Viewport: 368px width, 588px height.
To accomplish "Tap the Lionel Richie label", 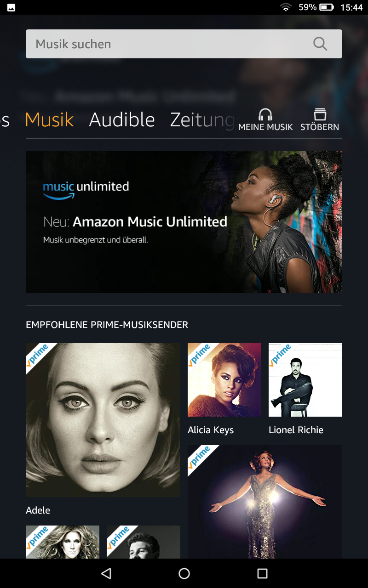I will point(296,430).
